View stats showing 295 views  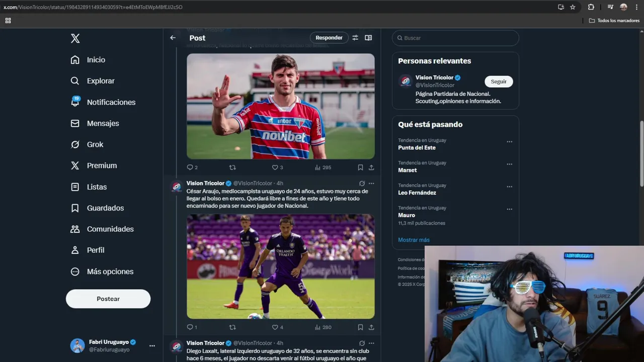click(x=323, y=167)
